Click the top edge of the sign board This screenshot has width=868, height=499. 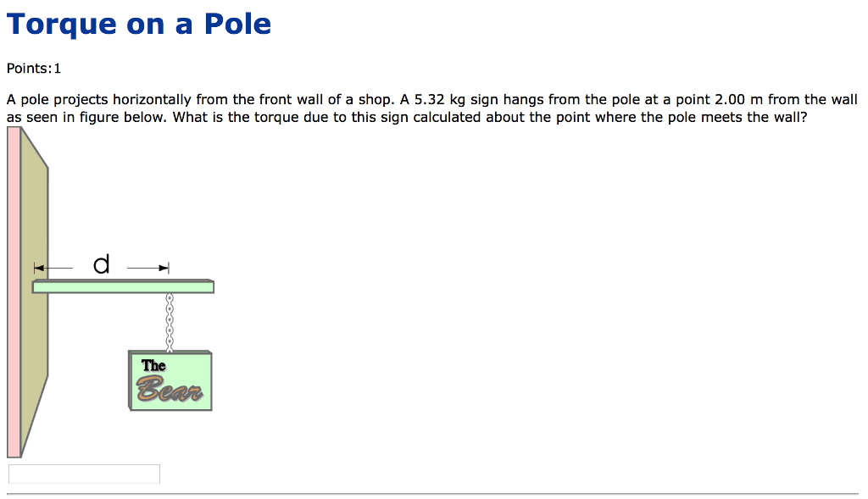pos(170,351)
